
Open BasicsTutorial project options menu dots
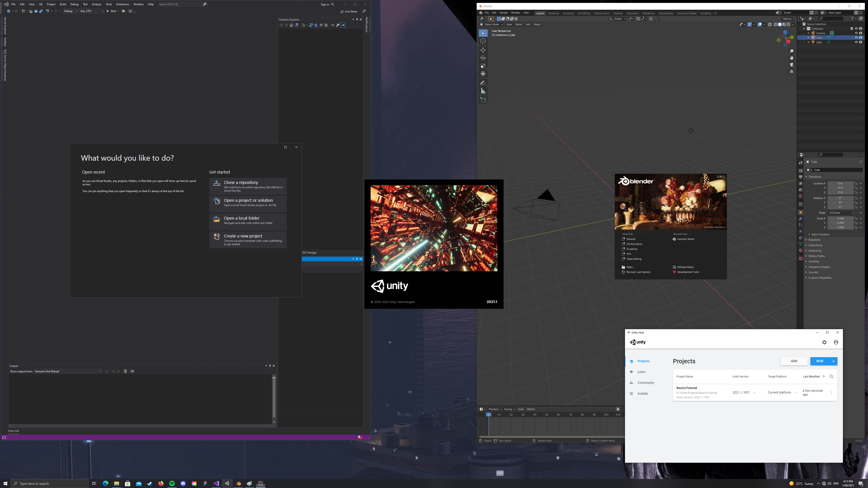[831, 393]
